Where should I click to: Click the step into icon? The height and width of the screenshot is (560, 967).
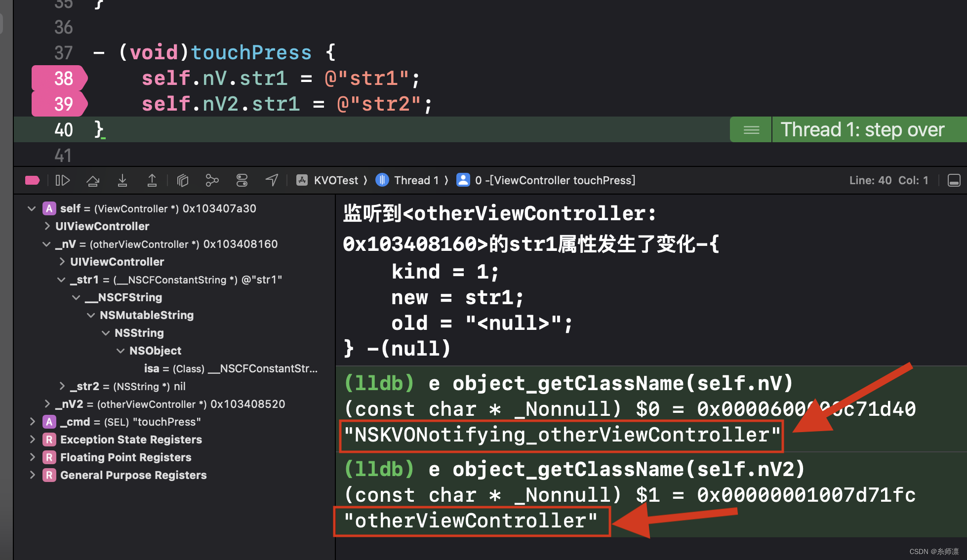click(x=122, y=180)
